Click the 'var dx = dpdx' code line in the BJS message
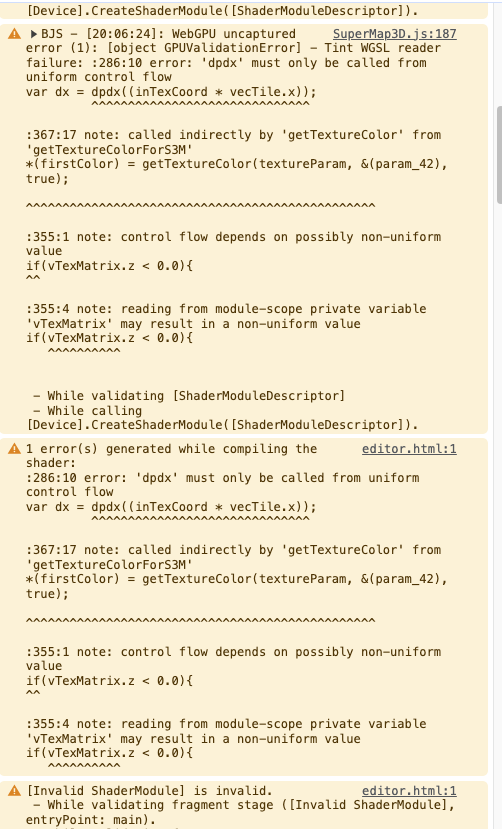The width and height of the screenshot is (502, 829). 171,92
